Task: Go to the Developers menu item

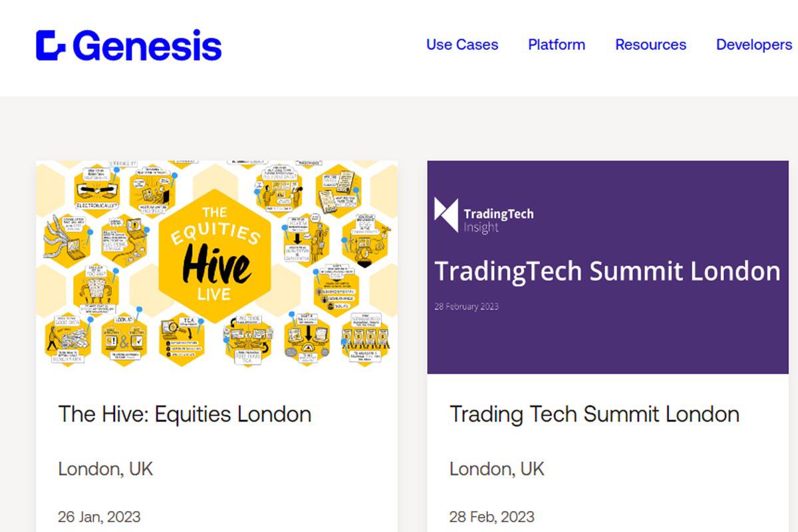Action: pyautogui.click(x=754, y=45)
